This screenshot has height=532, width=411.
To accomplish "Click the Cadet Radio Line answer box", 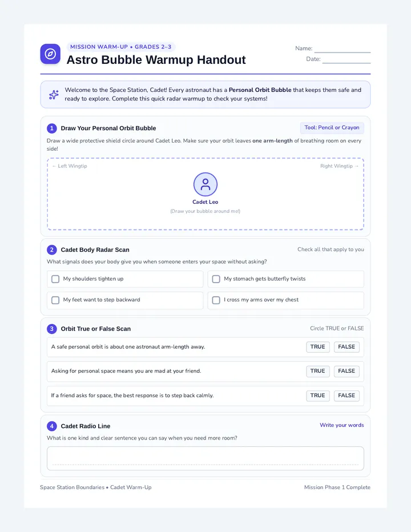I will pyautogui.click(x=205, y=458).
